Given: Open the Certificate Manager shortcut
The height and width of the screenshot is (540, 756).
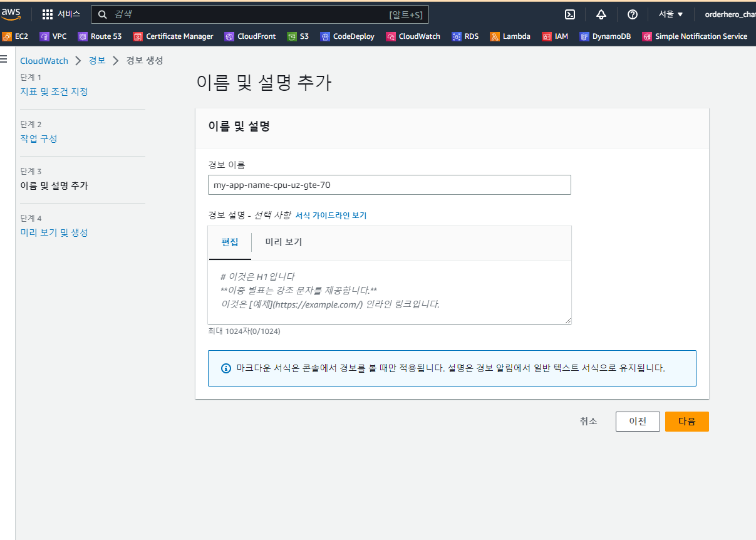Looking at the screenshot, I should 173,36.
